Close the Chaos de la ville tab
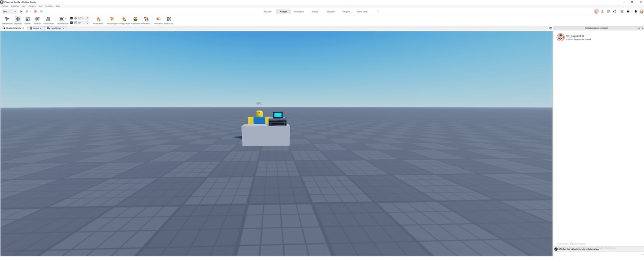The width and height of the screenshot is (644, 262). pos(24,28)
